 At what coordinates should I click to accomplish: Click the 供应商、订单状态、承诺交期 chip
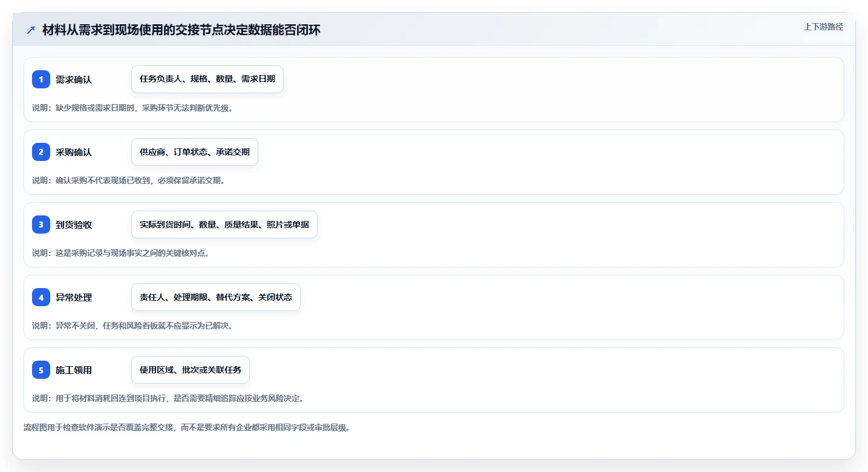(195, 152)
